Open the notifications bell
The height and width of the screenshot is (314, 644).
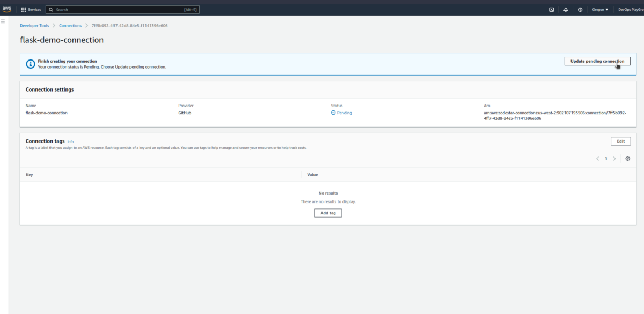(566, 10)
